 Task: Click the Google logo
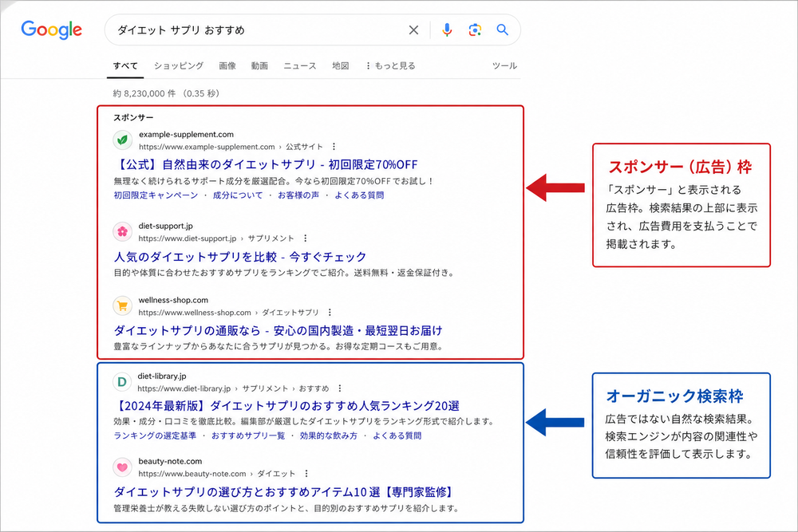coord(51,30)
